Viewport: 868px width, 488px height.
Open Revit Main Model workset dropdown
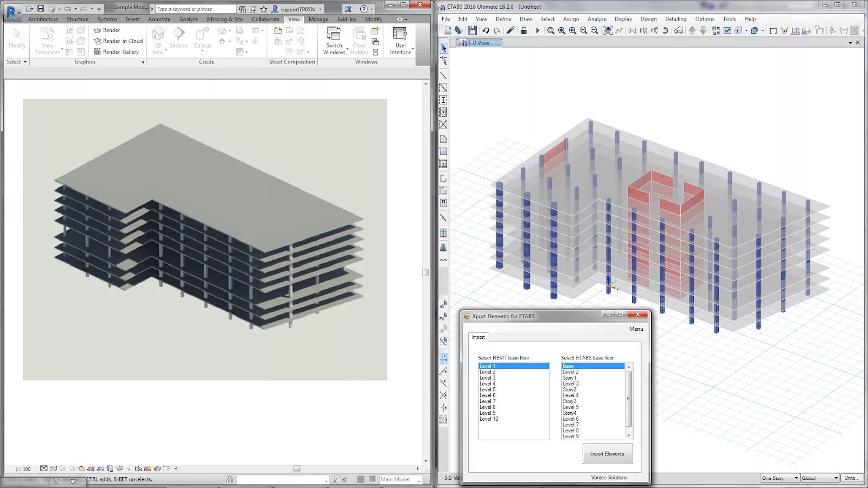(400, 479)
